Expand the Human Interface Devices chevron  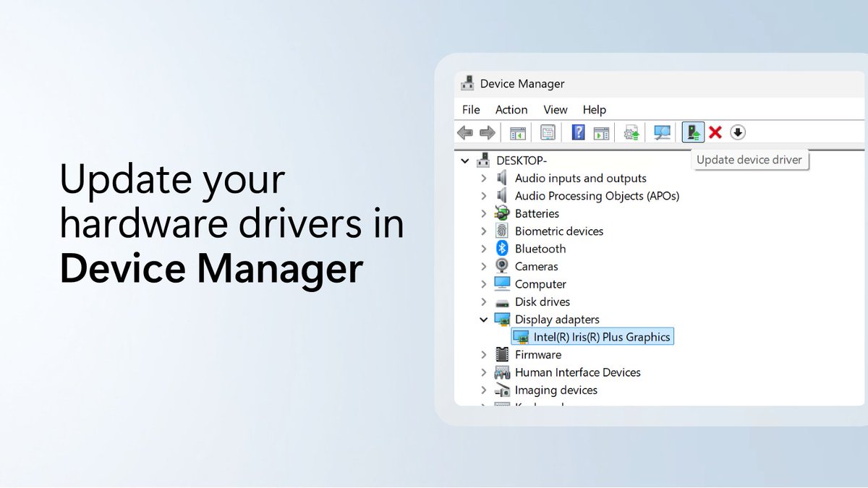pos(484,372)
